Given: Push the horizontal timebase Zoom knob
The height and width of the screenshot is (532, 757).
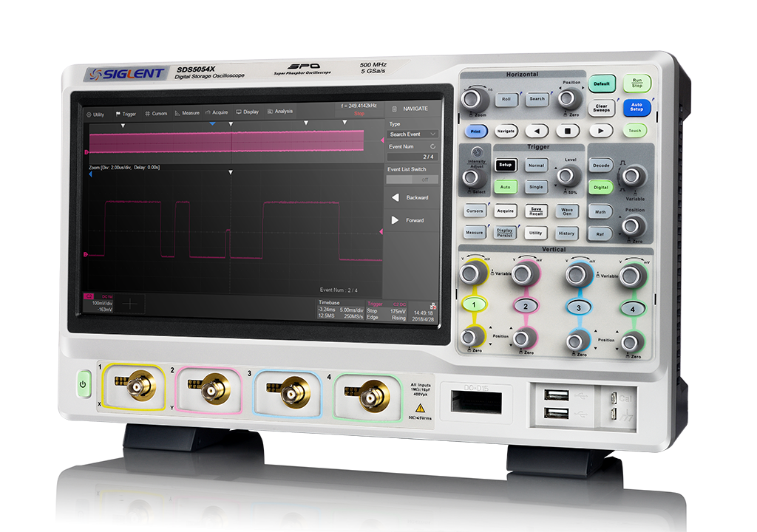Looking at the screenshot, I should click(x=474, y=99).
